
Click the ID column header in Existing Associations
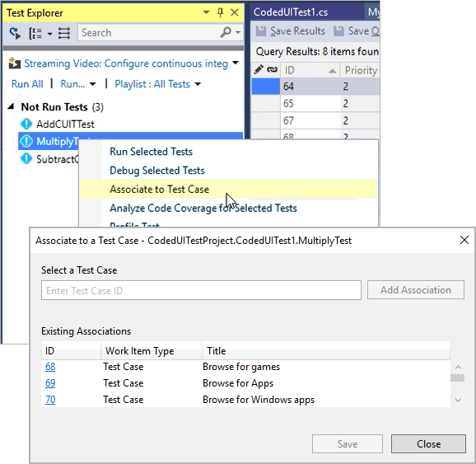[x=71, y=351]
